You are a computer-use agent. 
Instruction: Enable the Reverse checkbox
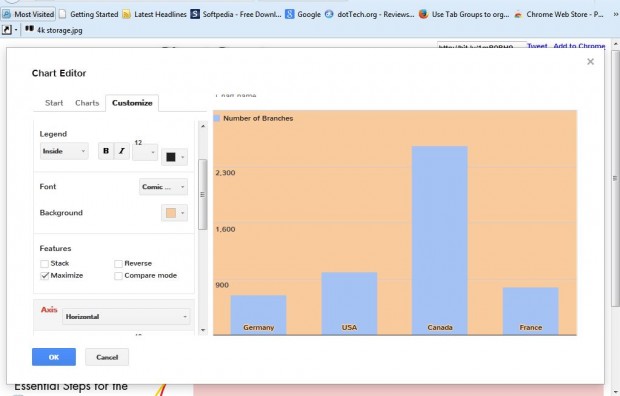118,264
